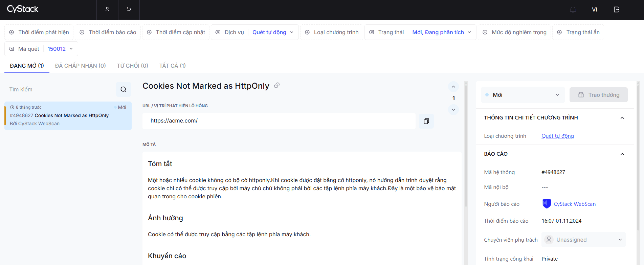
Task: Click the CyStack WebScan reporter link
Action: tap(575, 204)
